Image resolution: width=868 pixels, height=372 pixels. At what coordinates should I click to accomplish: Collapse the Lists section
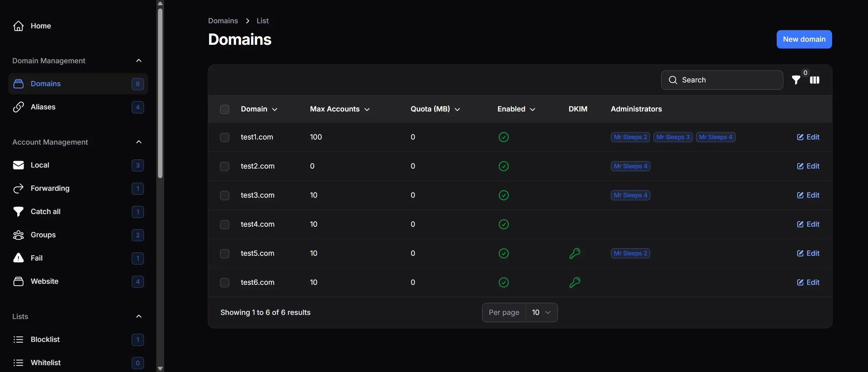(x=139, y=316)
